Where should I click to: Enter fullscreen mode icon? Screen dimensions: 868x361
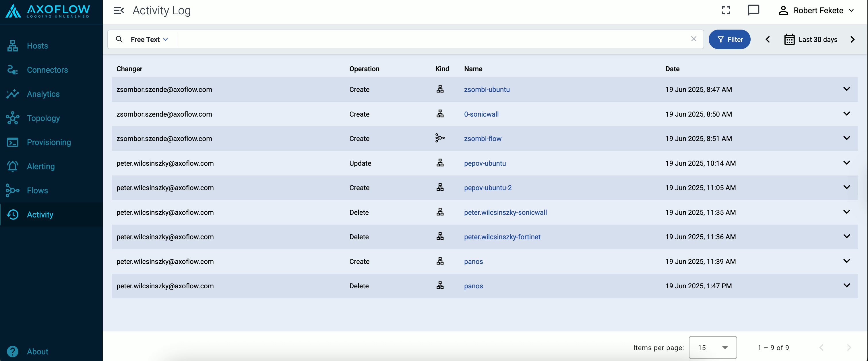click(x=726, y=10)
